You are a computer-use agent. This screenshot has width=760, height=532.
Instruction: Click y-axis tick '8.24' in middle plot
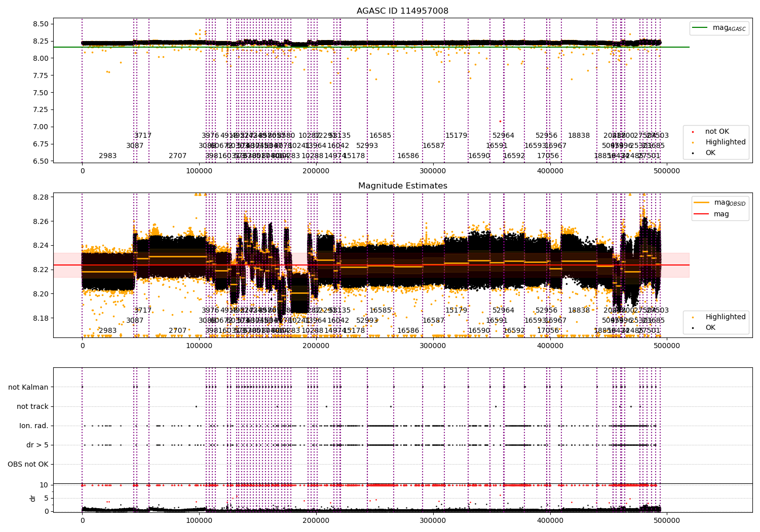[41, 246]
